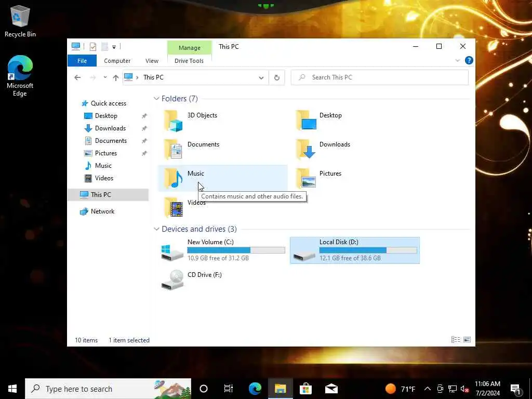Select This PC in navigation pane
Viewport: 532px width, 399px height.
tap(108, 195)
